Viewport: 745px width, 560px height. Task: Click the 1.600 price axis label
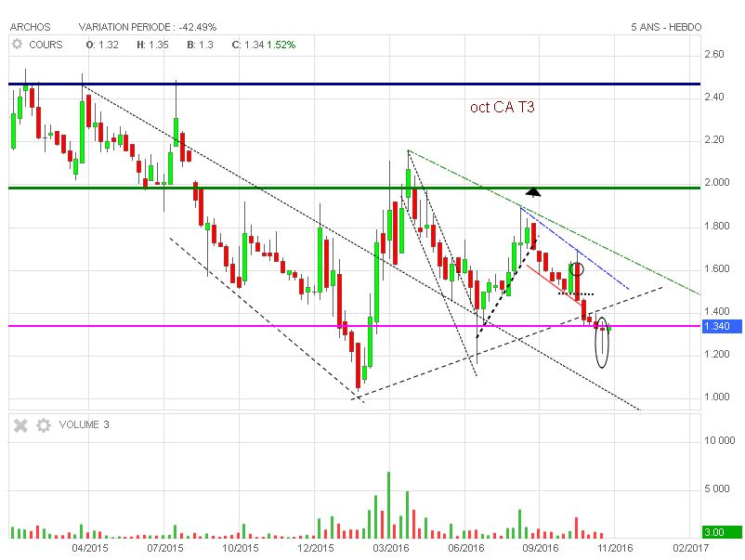click(716, 268)
